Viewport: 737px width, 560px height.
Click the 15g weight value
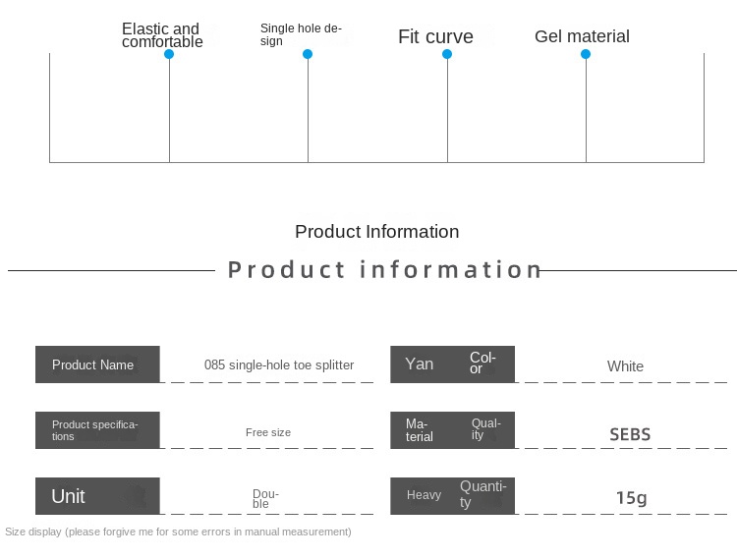pos(631,498)
